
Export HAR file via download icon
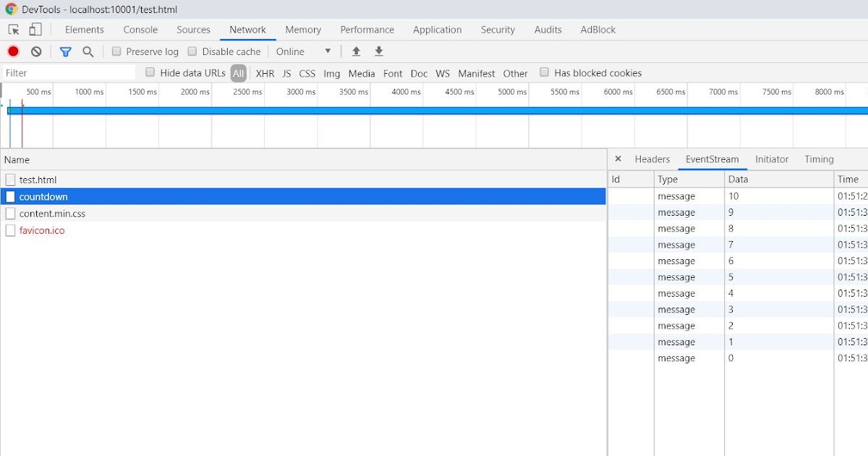378,51
